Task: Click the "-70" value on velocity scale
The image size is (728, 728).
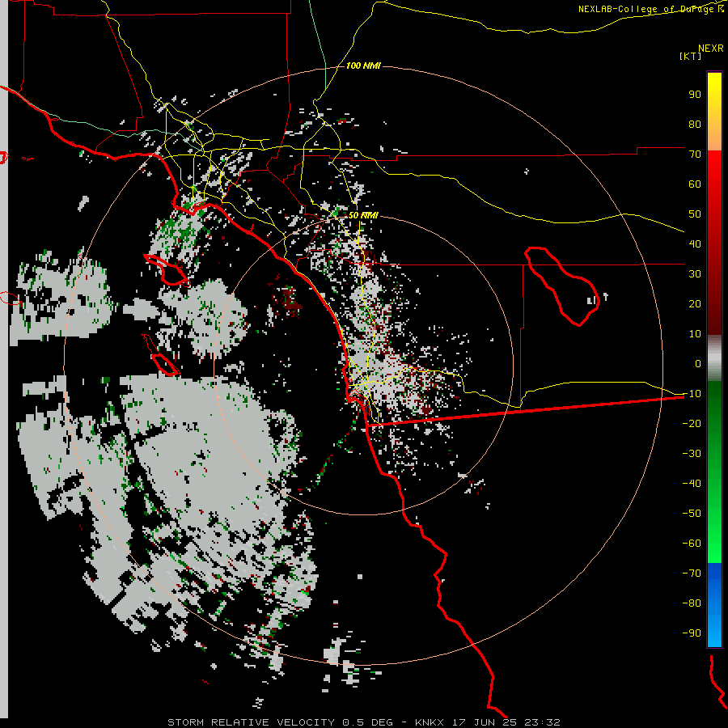Action: 692,574
